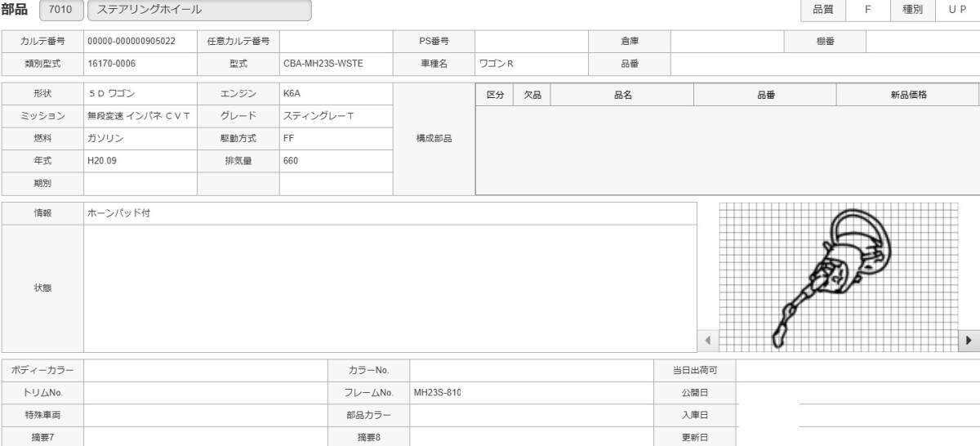Click the empty 任意カルテ番号 field

tap(336, 41)
